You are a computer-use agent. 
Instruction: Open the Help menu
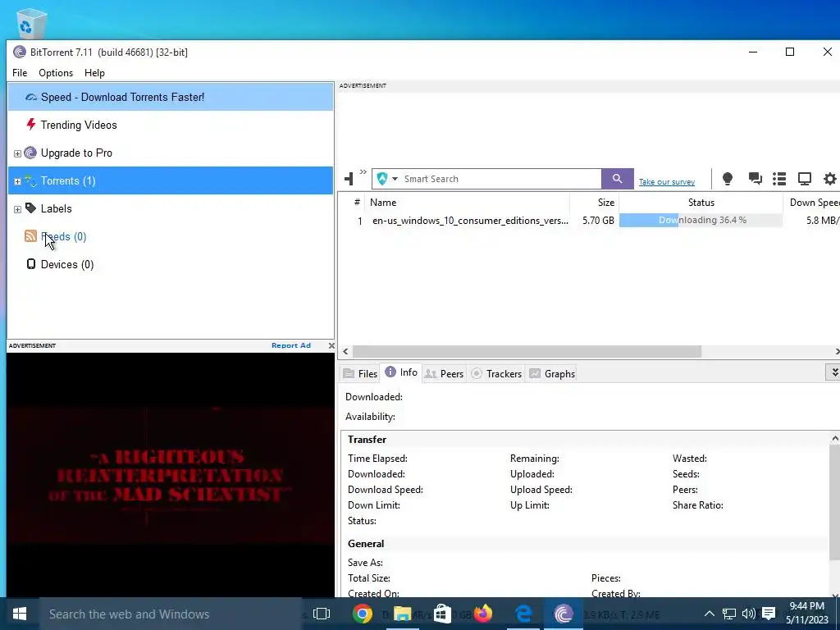point(94,73)
